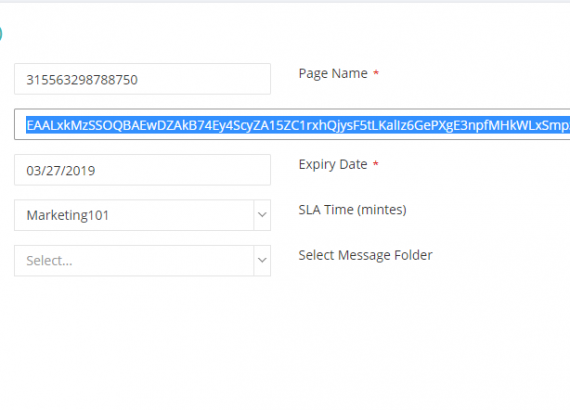The image size is (570, 410).
Task: Click the red asterisk next to Expiry Date
Action: click(x=376, y=164)
